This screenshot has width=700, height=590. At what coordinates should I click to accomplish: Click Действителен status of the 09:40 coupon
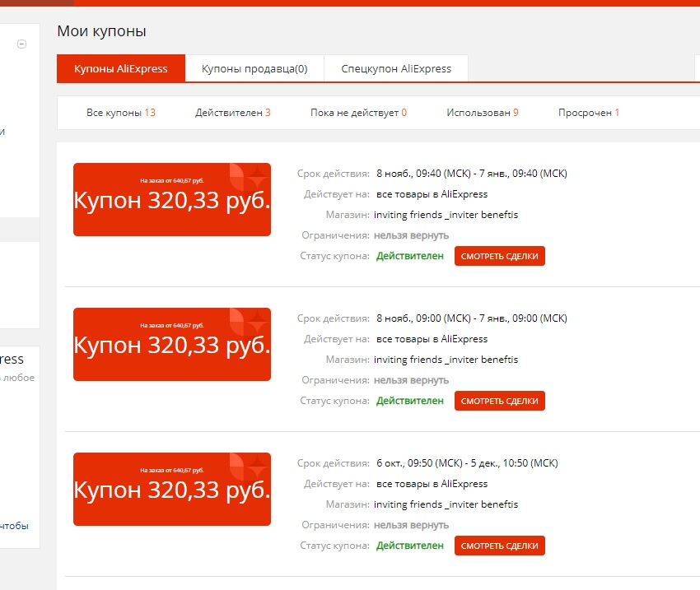pyautogui.click(x=410, y=256)
